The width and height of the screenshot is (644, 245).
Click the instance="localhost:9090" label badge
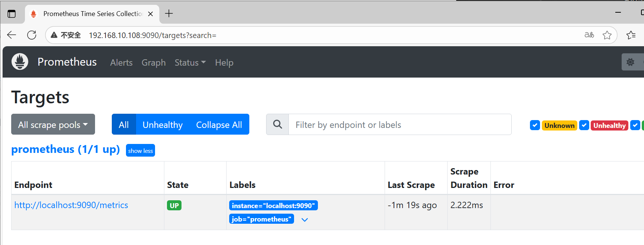tap(273, 205)
